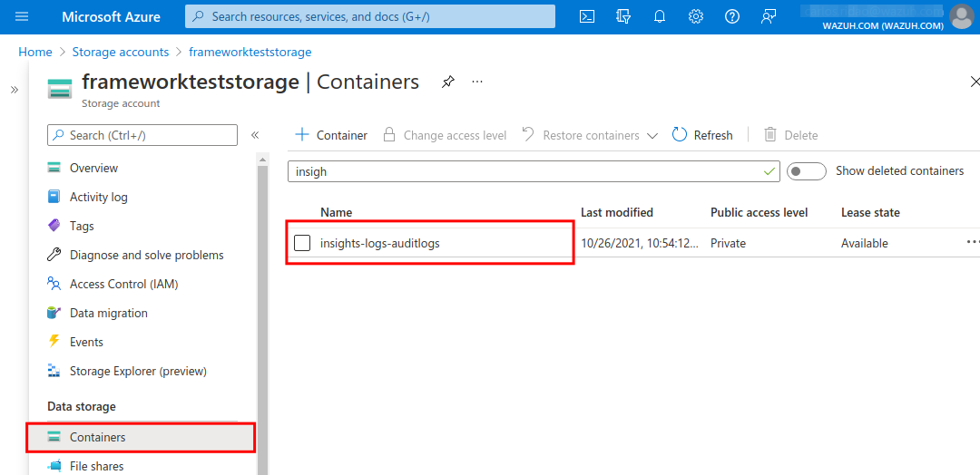The height and width of the screenshot is (475, 980).
Task: Click the global search resources box
Action: pyautogui.click(x=370, y=16)
